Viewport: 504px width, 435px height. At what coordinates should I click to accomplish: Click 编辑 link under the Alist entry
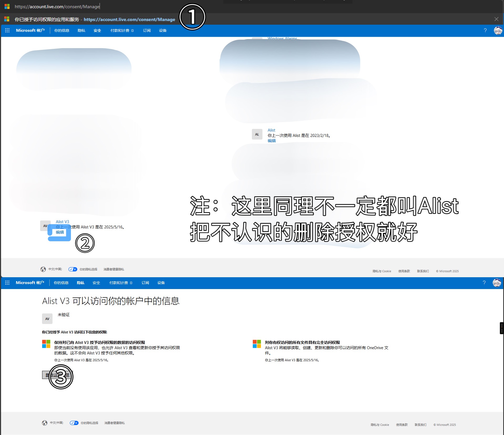[272, 141]
